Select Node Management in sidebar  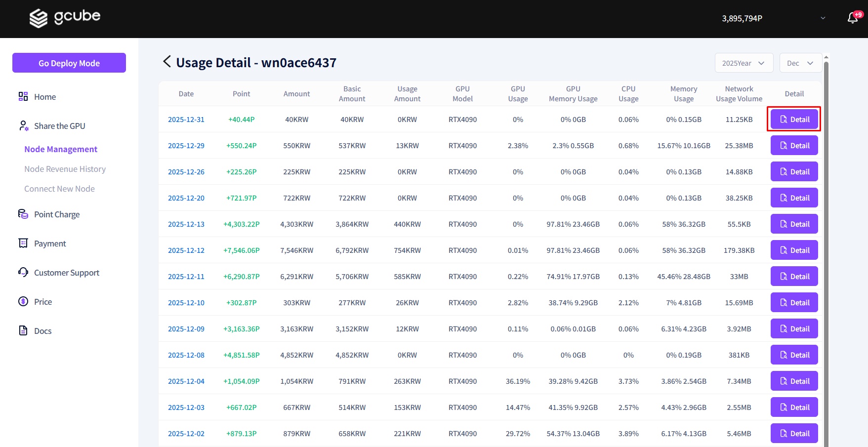61,149
